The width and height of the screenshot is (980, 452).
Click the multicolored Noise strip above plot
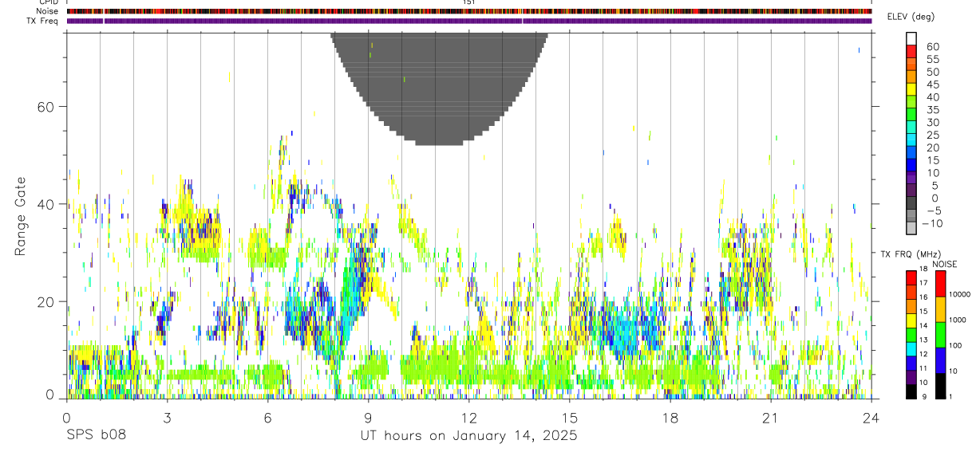tap(469, 11)
